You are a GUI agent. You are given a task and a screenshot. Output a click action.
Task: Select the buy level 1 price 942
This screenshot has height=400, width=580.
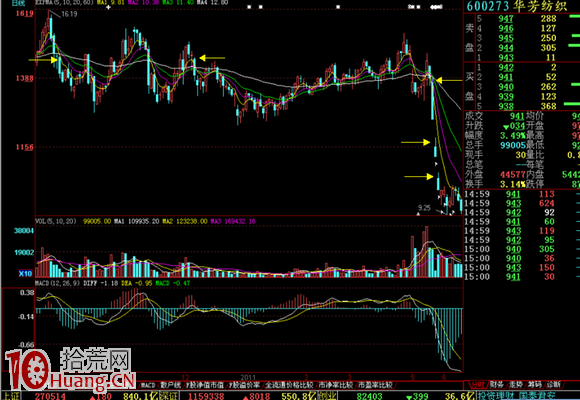tap(506, 67)
